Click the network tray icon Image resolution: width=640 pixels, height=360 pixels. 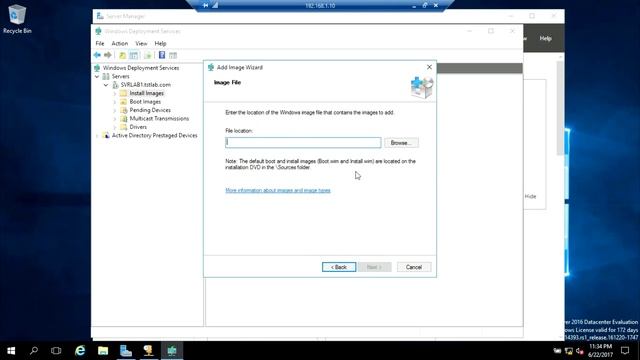[x=569, y=351]
